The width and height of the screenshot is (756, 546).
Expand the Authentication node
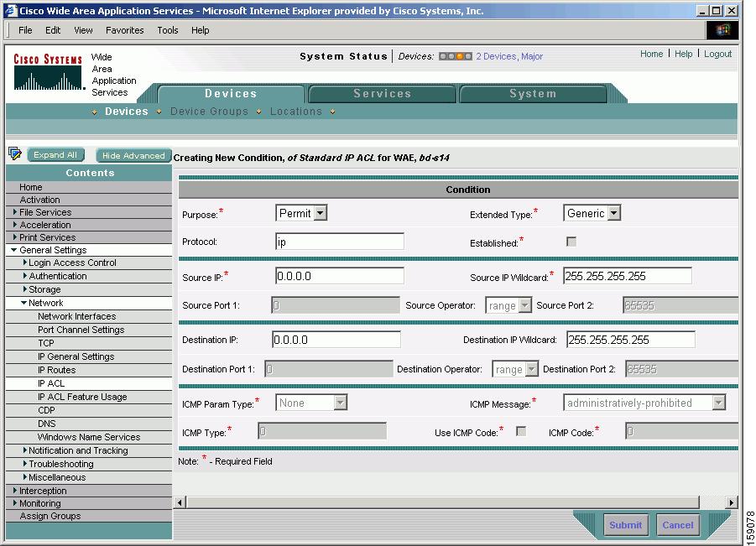(25, 276)
